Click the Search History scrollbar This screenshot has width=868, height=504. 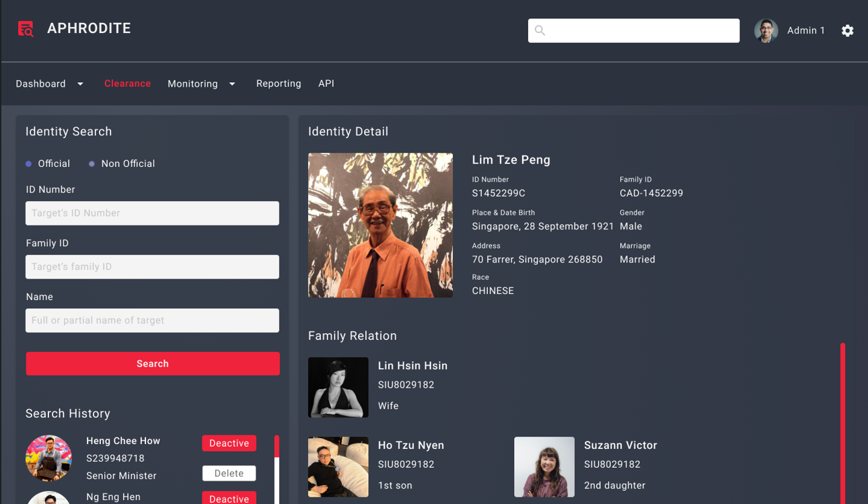pyautogui.click(x=277, y=469)
